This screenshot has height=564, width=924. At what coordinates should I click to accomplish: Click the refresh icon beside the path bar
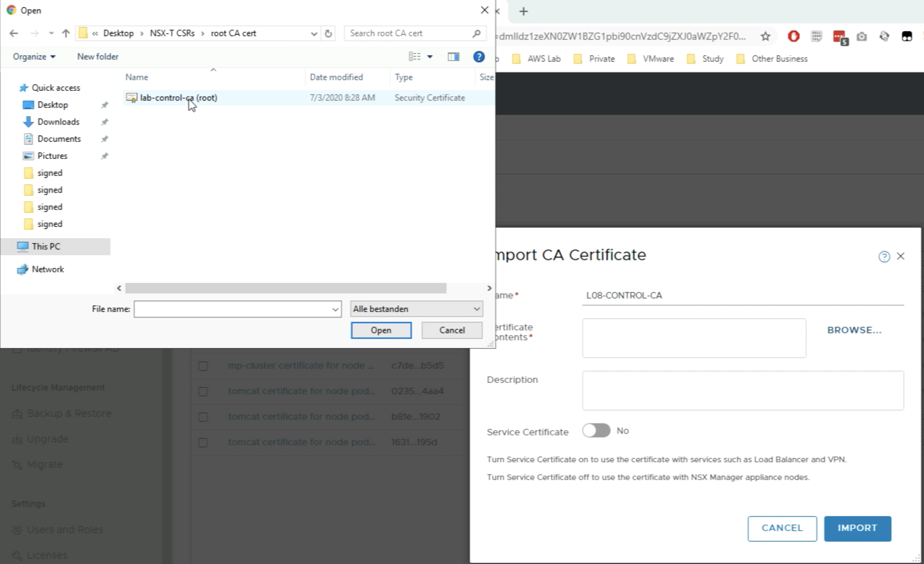click(x=328, y=33)
